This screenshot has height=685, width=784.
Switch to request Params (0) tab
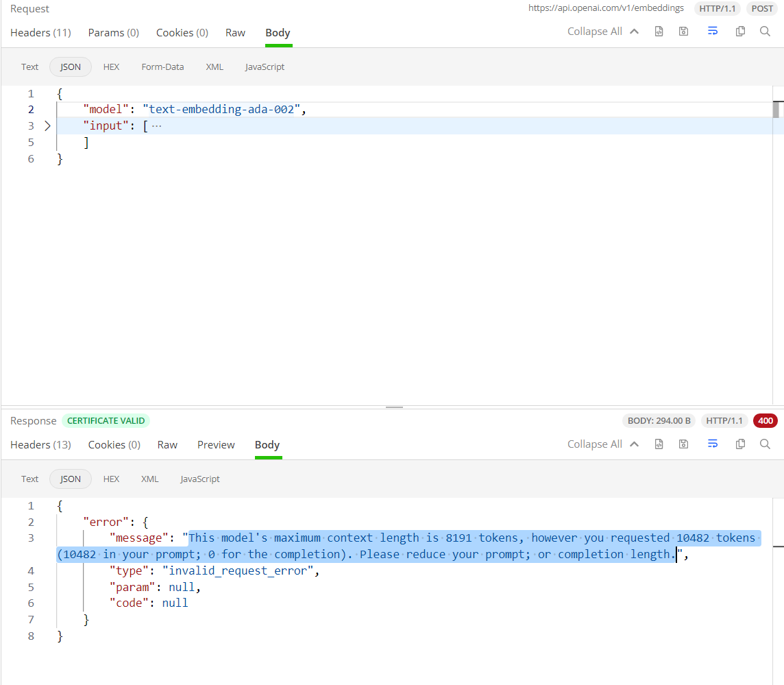114,33
